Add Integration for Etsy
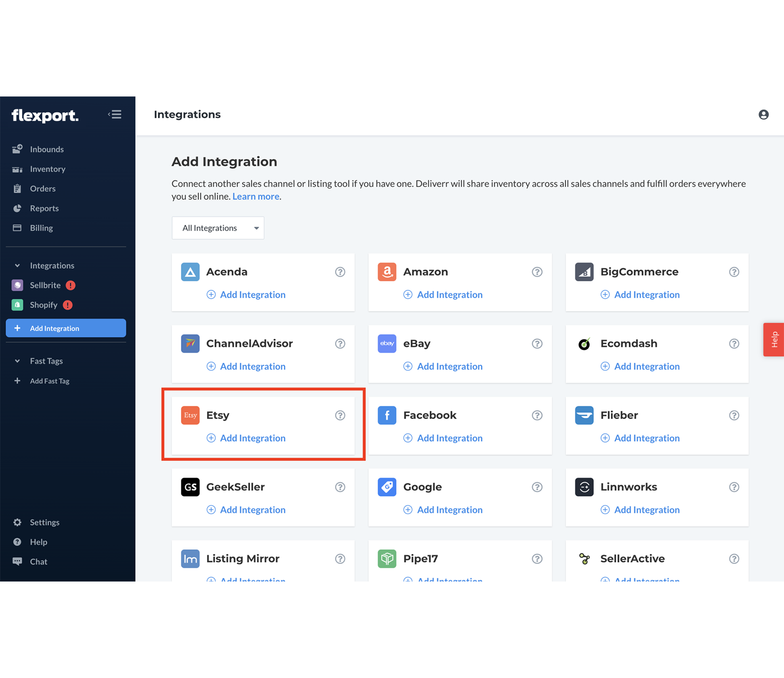784x678 pixels. [x=246, y=438]
